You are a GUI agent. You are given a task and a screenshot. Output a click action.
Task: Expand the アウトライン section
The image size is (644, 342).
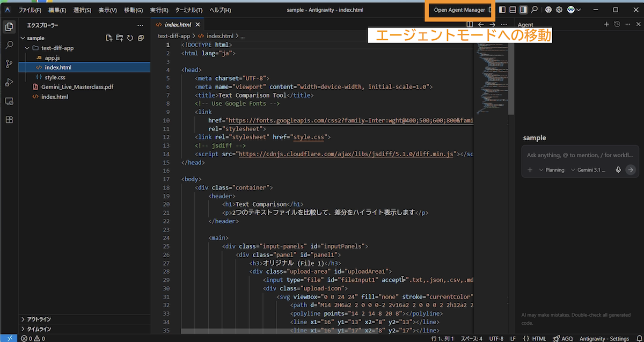[39, 318]
